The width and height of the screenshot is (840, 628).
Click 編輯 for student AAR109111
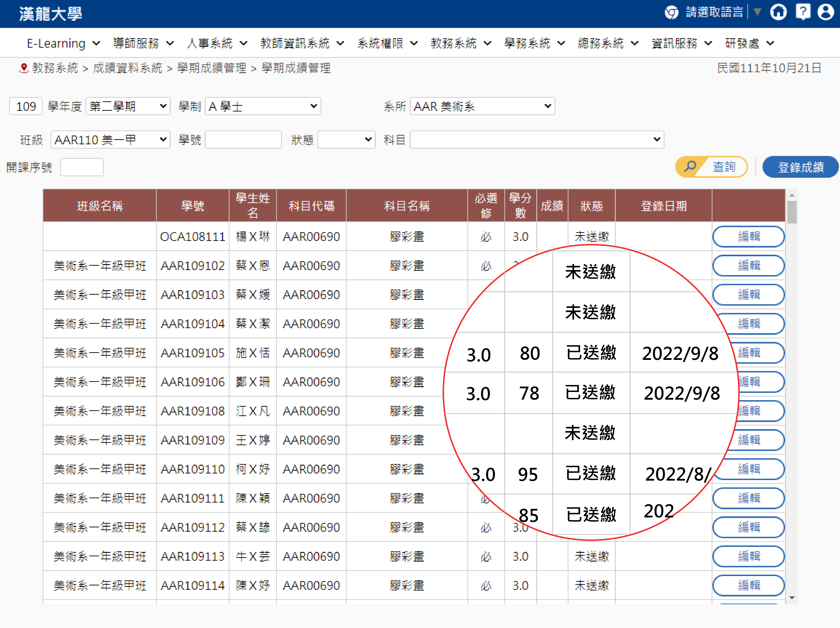(749, 498)
